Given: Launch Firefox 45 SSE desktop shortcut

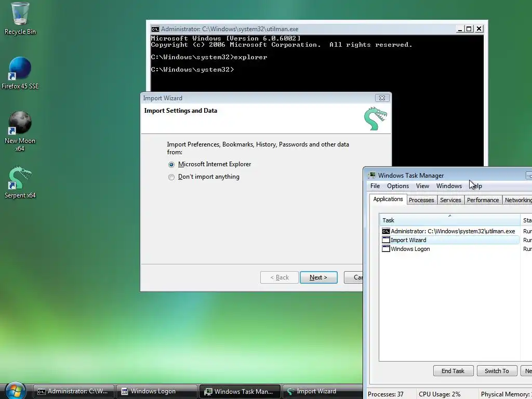Looking at the screenshot, I should coord(20,73).
